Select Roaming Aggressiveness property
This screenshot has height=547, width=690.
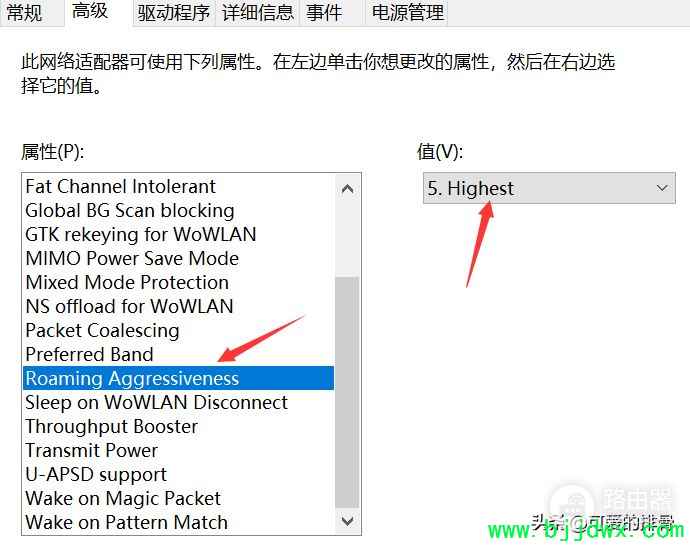pyautogui.click(x=178, y=378)
